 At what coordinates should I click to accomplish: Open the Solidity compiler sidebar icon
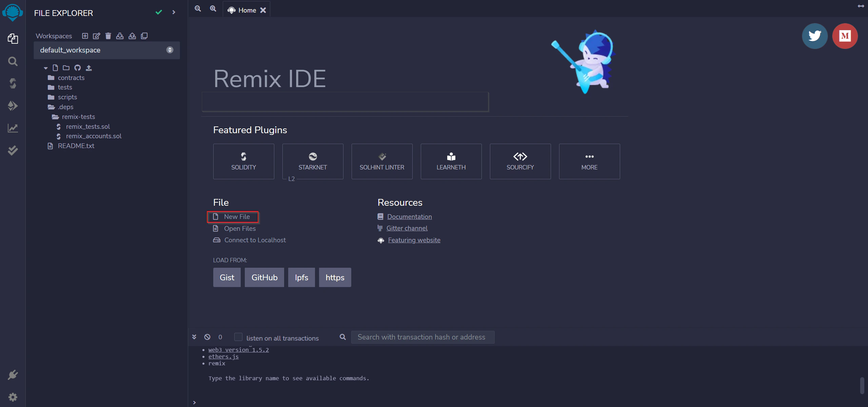click(x=13, y=83)
